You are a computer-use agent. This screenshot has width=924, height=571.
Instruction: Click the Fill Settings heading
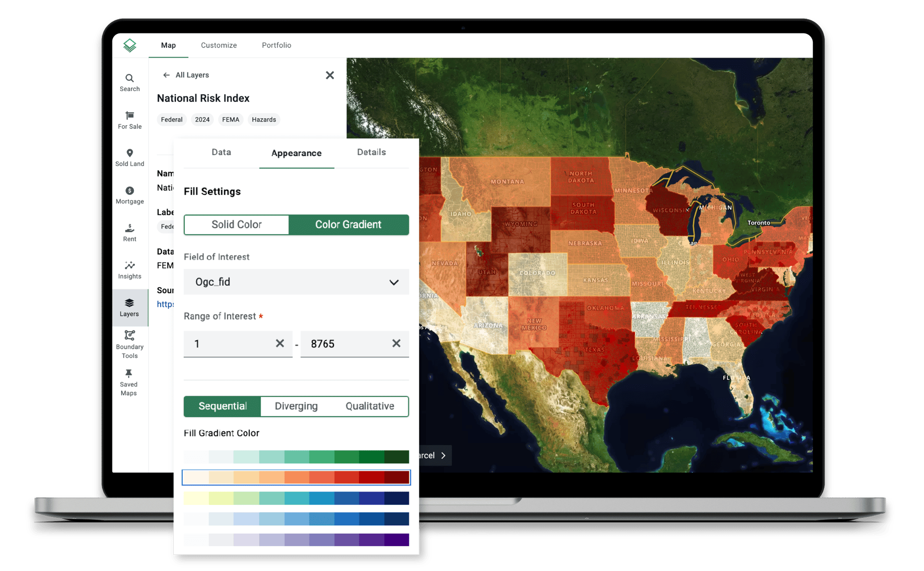pyautogui.click(x=212, y=191)
